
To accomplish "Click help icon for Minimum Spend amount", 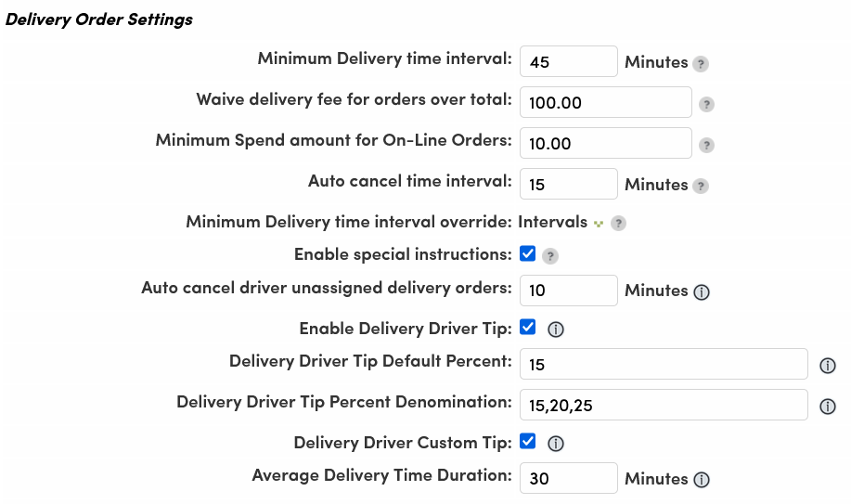I will 706,145.
